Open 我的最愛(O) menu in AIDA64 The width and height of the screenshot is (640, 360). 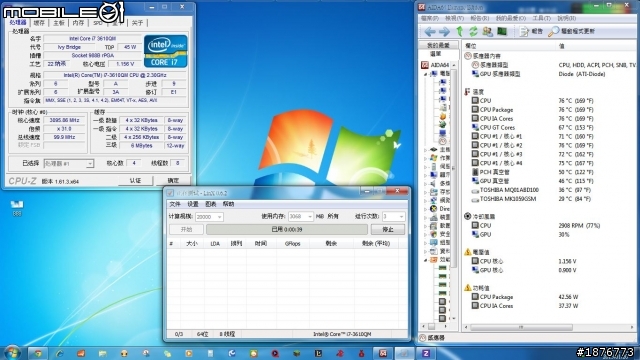pyautogui.click(x=511, y=18)
